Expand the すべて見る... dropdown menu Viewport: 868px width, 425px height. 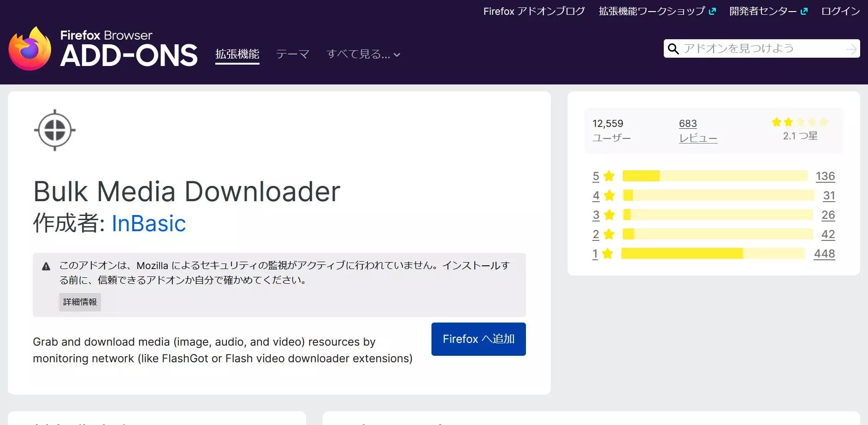click(x=363, y=54)
